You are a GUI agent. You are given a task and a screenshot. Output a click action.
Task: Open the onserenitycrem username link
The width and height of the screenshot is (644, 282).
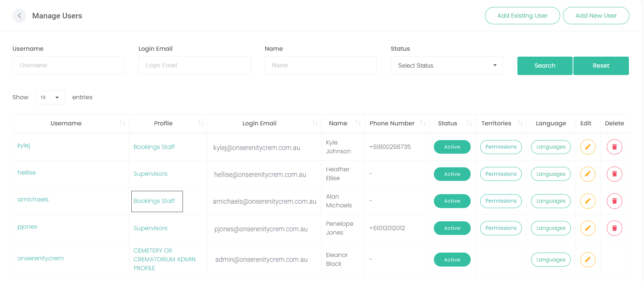(41, 258)
